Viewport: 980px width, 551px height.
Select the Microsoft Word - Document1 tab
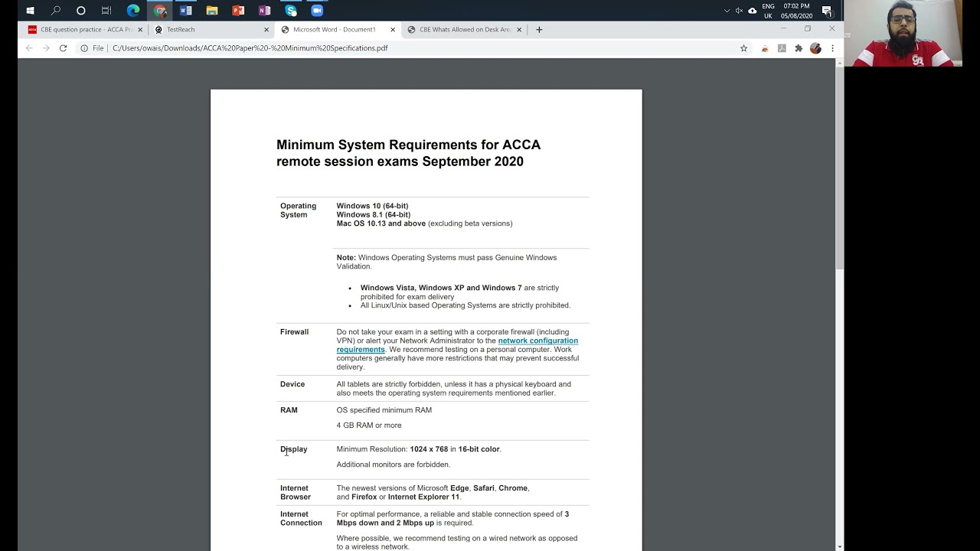pyautogui.click(x=333, y=29)
